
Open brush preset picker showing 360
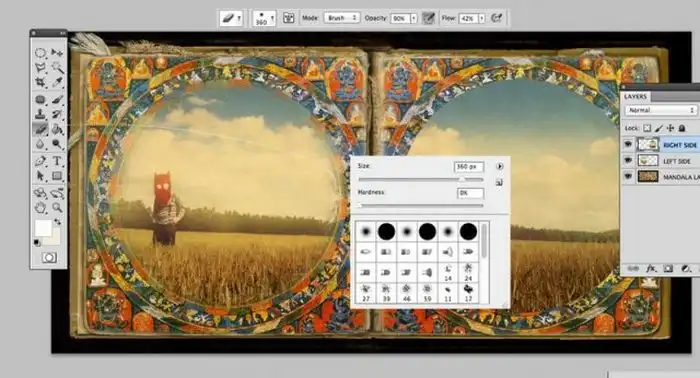tap(264, 18)
